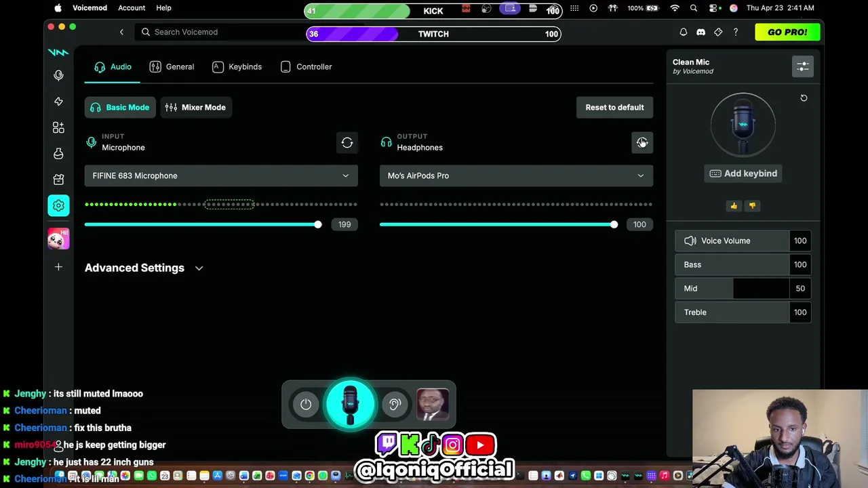Open the Help menu
This screenshot has width=868, height=488.
click(163, 8)
